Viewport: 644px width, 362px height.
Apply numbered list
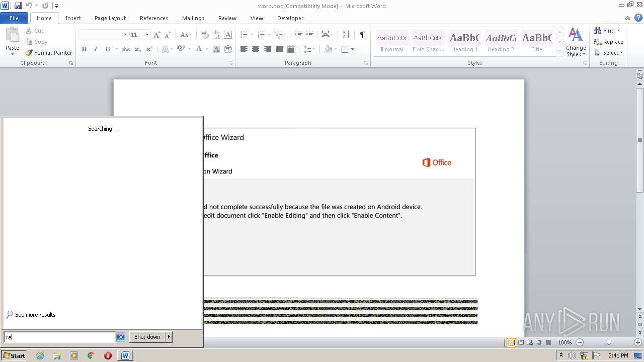tap(261, 35)
